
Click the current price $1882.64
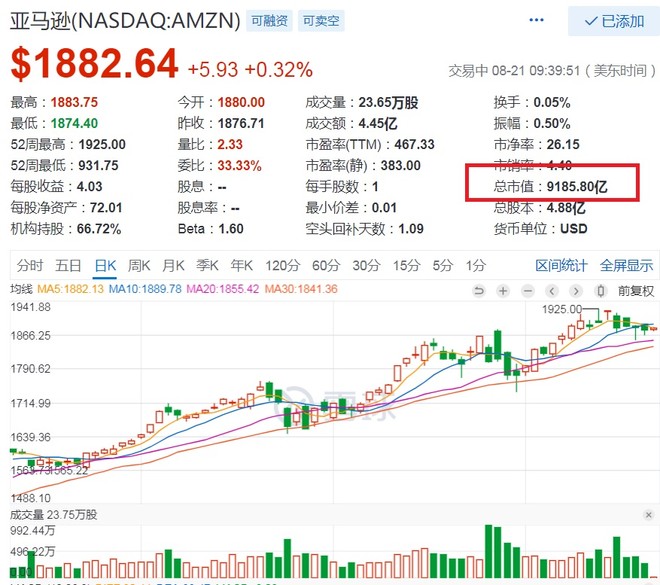click(94, 64)
